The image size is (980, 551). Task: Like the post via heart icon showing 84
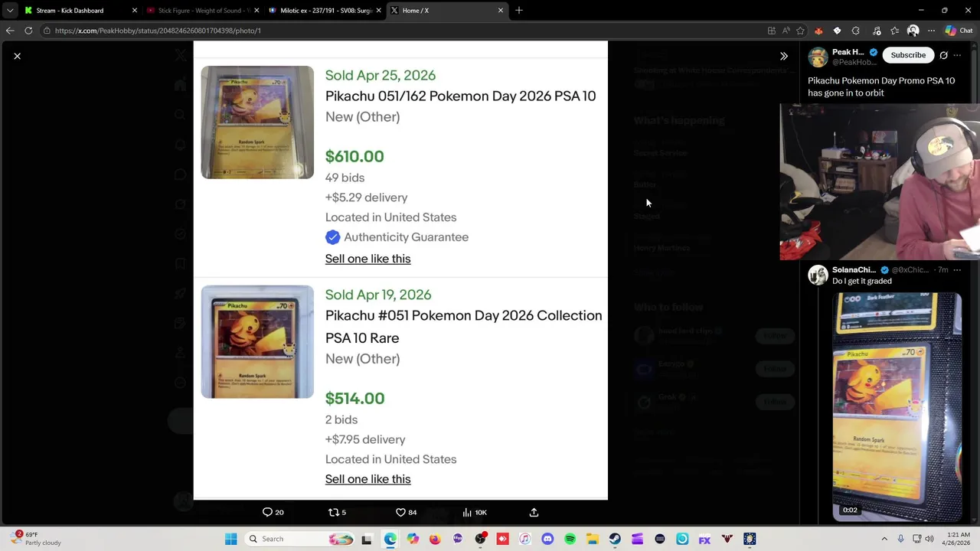point(406,512)
